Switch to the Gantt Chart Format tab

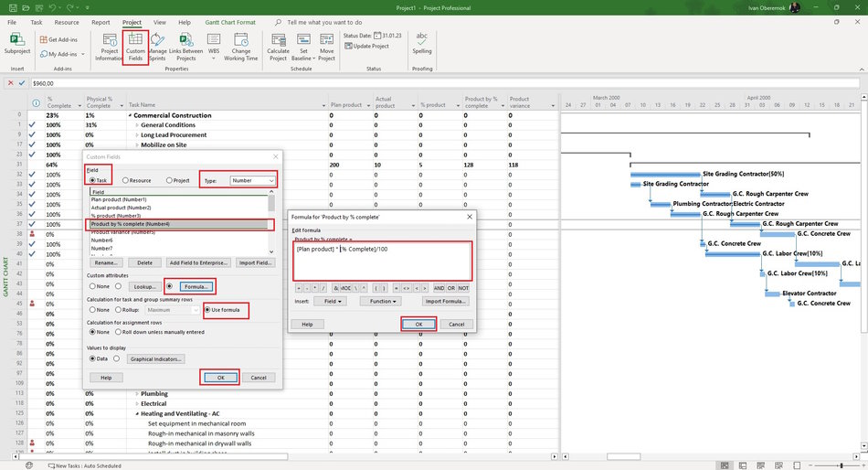[230, 23]
